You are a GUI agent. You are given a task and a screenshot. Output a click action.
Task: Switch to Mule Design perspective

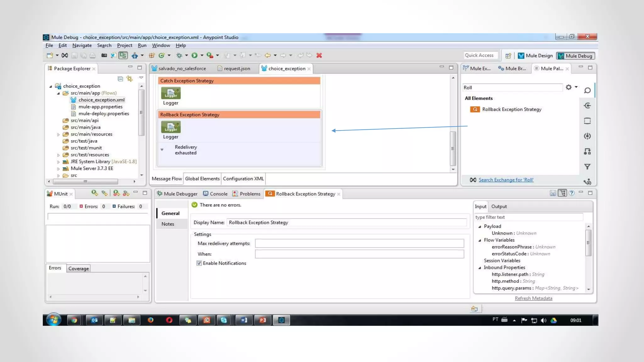[535, 56]
